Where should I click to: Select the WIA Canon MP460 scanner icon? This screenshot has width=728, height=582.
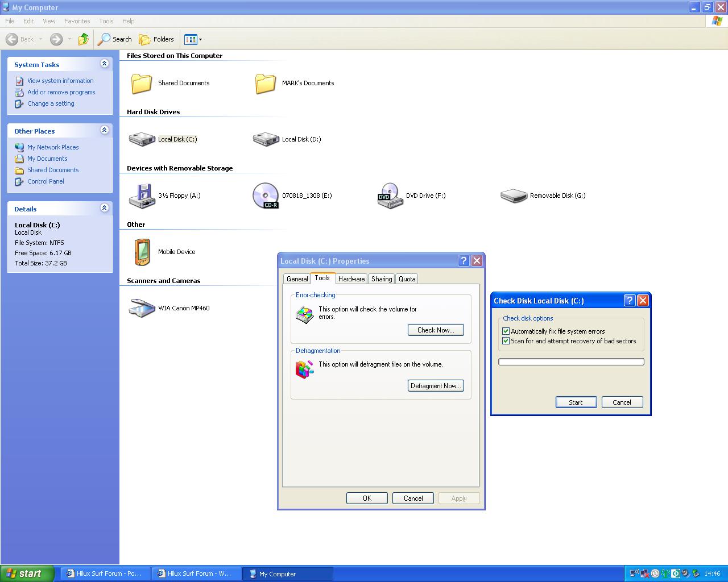point(142,308)
